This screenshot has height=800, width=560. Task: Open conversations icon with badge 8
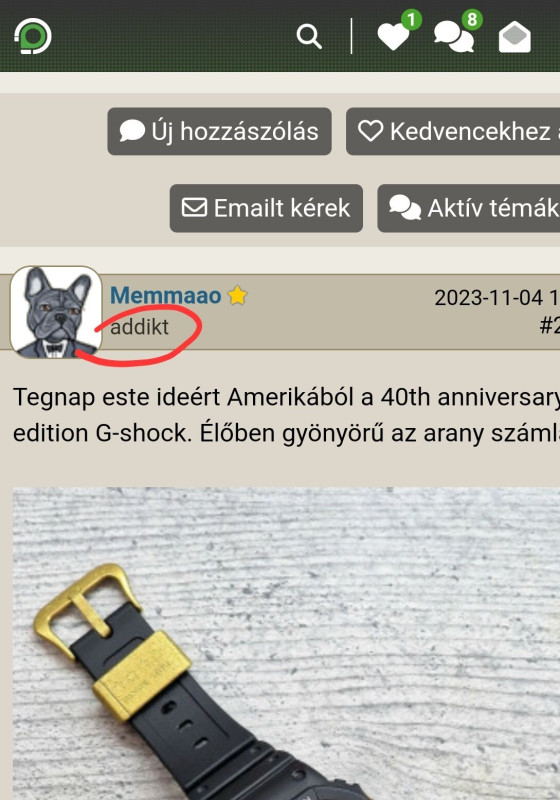tap(457, 32)
